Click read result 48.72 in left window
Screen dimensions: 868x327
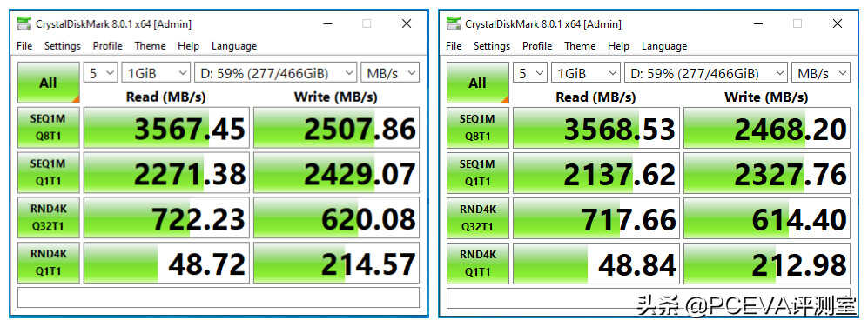pyautogui.click(x=166, y=263)
